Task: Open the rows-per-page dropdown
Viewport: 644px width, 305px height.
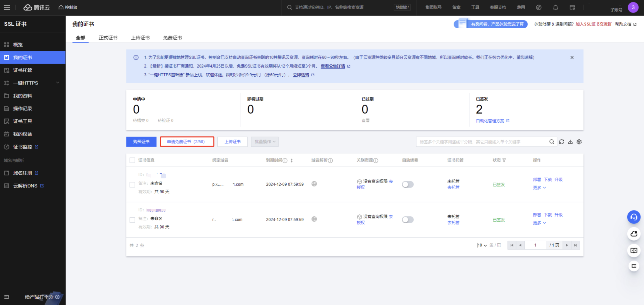Action: pyautogui.click(x=482, y=245)
